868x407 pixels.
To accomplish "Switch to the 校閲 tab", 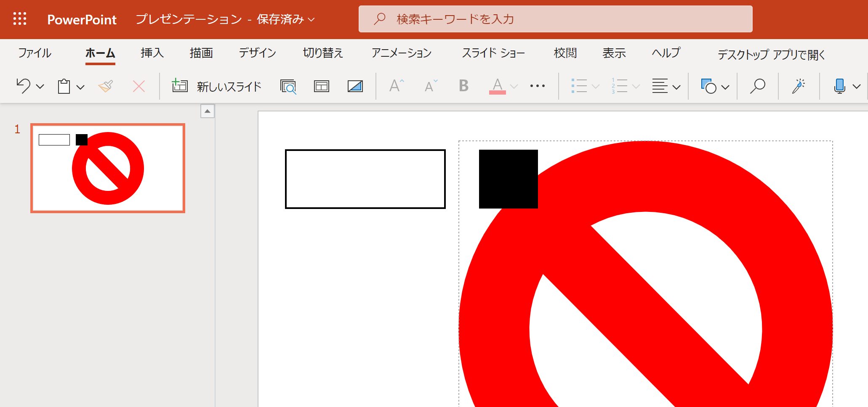I will tap(565, 53).
